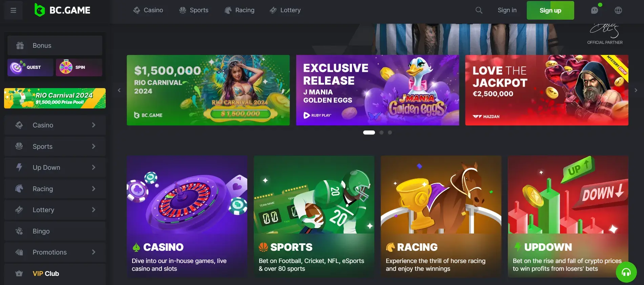Image resolution: width=644 pixels, height=285 pixels.
Task: Click the search magnifier icon
Action: pyautogui.click(x=479, y=10)
